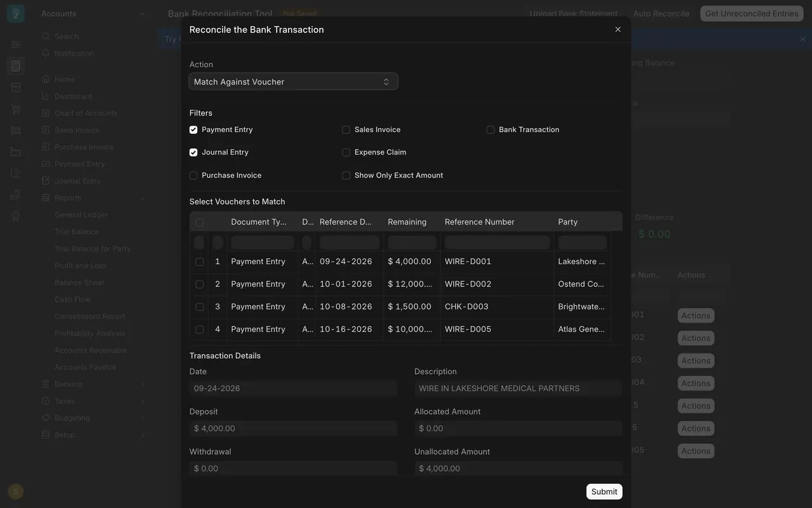This screenshot has height=508, width=812.
Task: Click the CHK-D003 reference number cell
Action: coord(497,307)
